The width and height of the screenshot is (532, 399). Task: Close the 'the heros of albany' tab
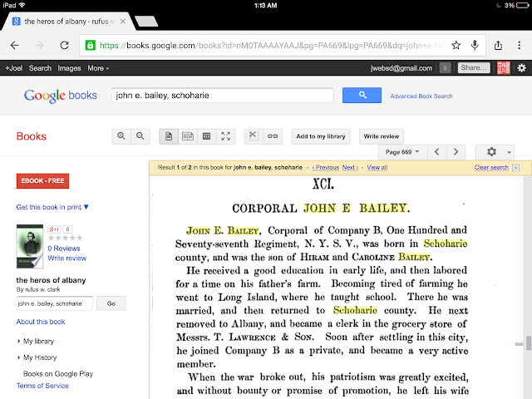(x=123, y=22)
